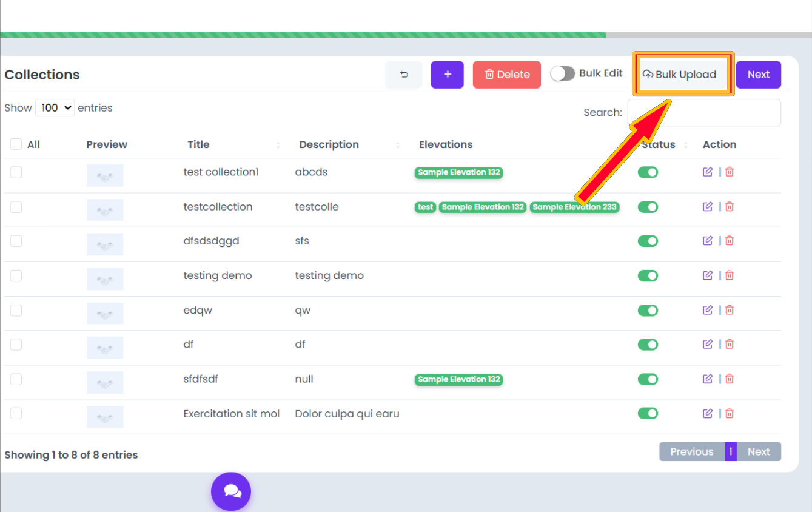Image resolution: width=812 pixels, height=512 pixels.
Task: Delete the 'testcollection' row
Action: pyautogui.click(x=730, y=206)
